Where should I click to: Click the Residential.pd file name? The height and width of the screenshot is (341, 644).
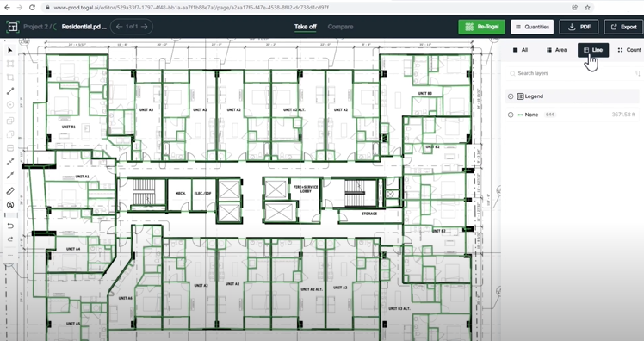84,27
